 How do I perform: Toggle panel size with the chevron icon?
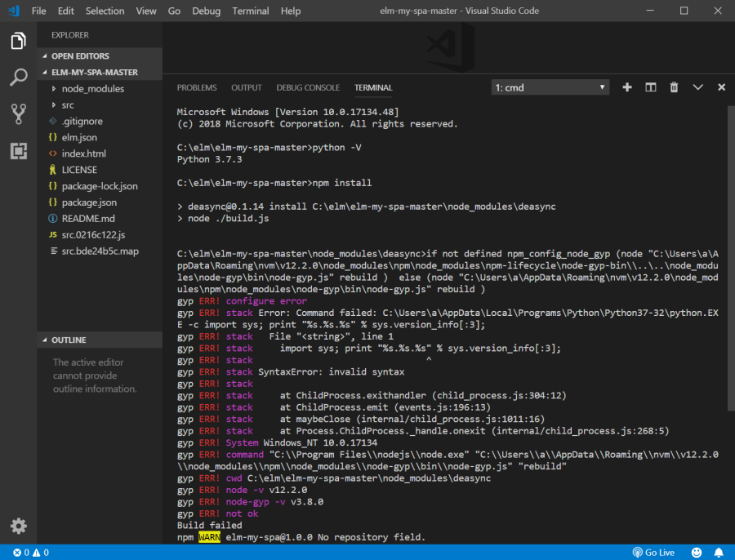pyautogui.click(x=698, y=87)
